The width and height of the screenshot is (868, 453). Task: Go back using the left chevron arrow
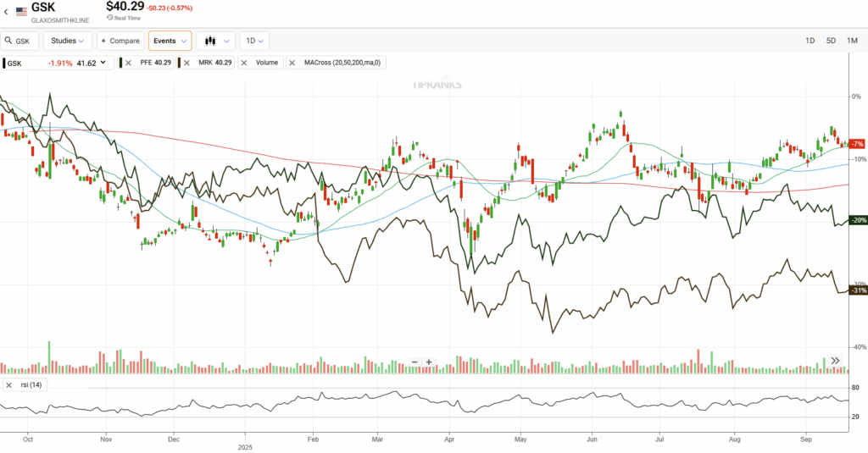(x=6, y=12)
